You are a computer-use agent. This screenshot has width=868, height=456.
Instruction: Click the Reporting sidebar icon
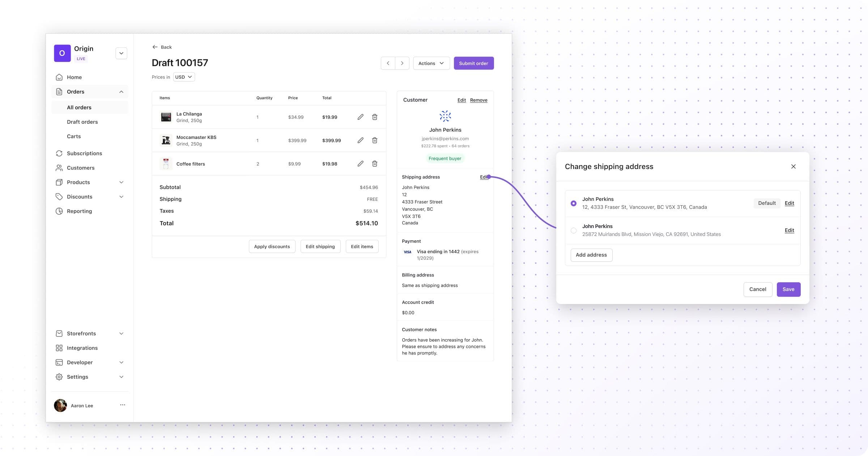click(59, 211)
